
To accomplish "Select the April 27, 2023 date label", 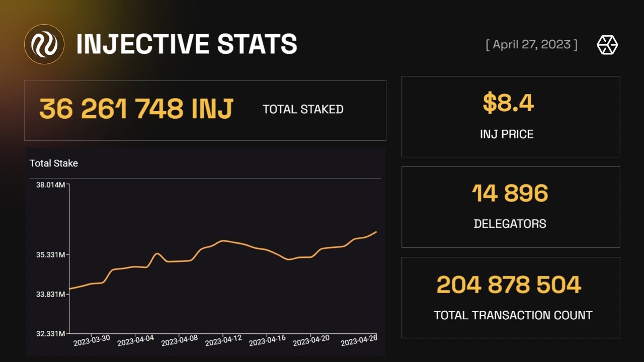I will (x=531, y=45).
